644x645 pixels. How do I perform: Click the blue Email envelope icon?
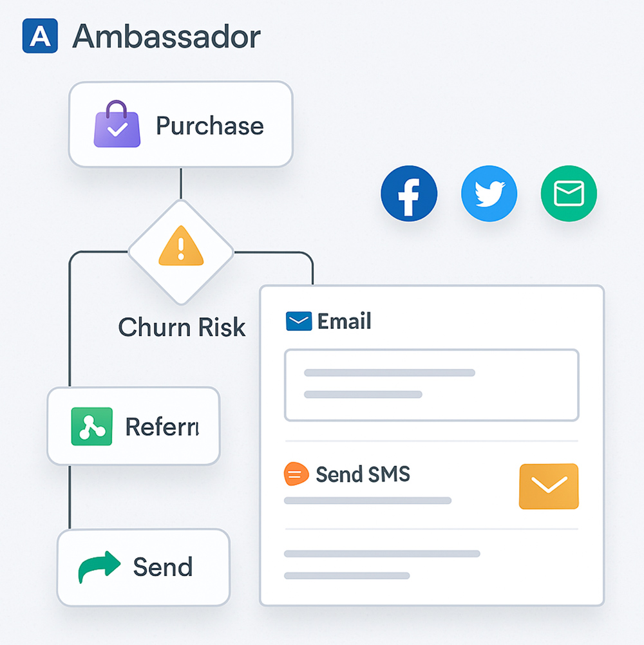point(299,321)
